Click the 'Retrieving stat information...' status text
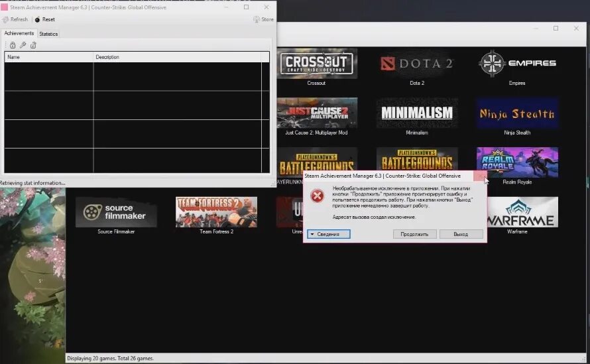The width and height of the screenshot is (590, 364). pyautogui.click(x=32, y=183)
